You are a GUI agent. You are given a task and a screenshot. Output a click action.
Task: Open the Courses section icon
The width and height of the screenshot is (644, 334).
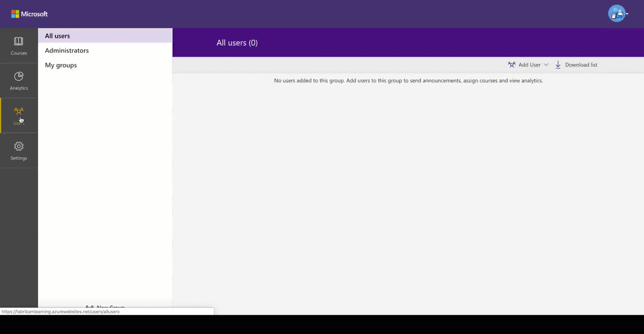(18, 41)
